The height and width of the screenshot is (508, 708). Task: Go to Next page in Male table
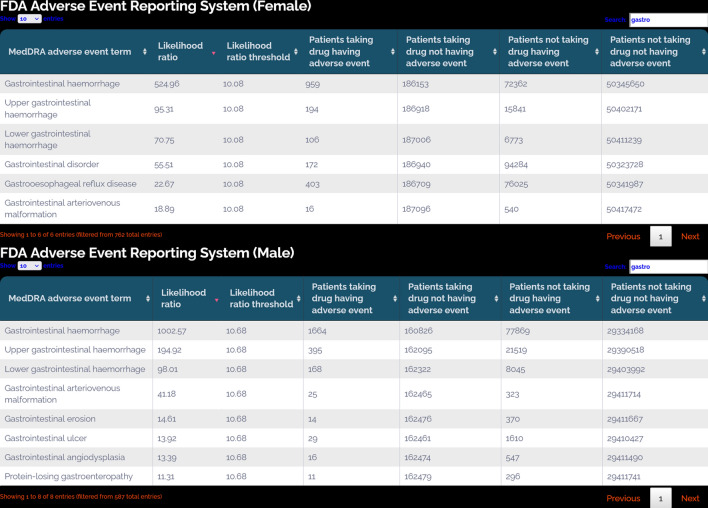690,498
